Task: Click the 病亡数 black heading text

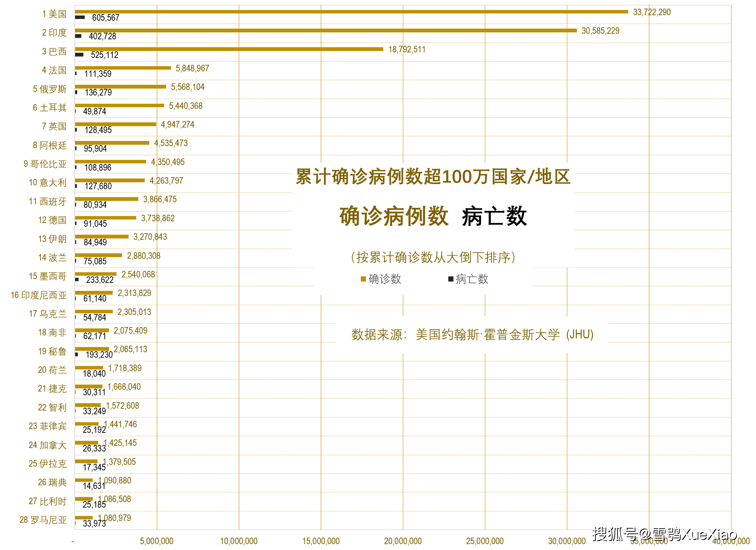Action: tap(494, 216)
